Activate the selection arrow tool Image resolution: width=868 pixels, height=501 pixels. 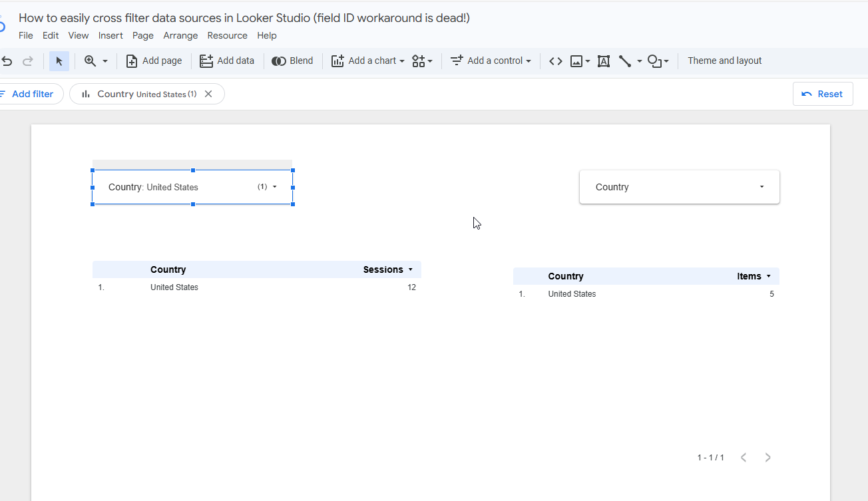point(59,61)
